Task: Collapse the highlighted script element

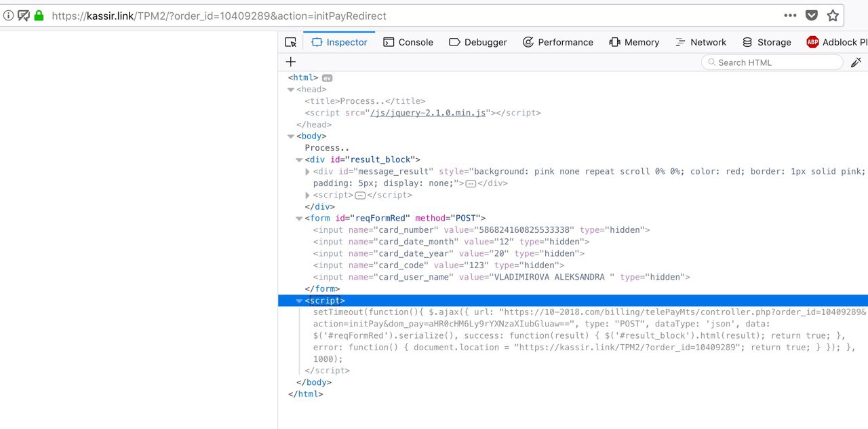Action: click(299, 301)
